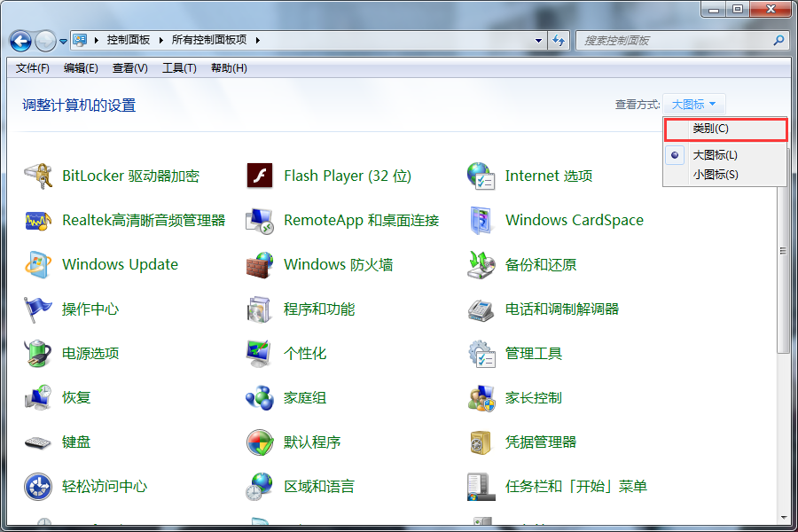Viewport: 798px width, 532px height.
Task: Choose 小图标(S) view option
Action: [715, 175]
